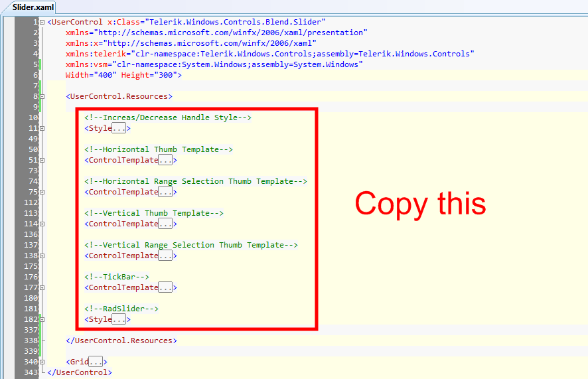
Task: Click the xmlns:x attribute on line 3
Action: pyautogui.click(x=82, y=43)
